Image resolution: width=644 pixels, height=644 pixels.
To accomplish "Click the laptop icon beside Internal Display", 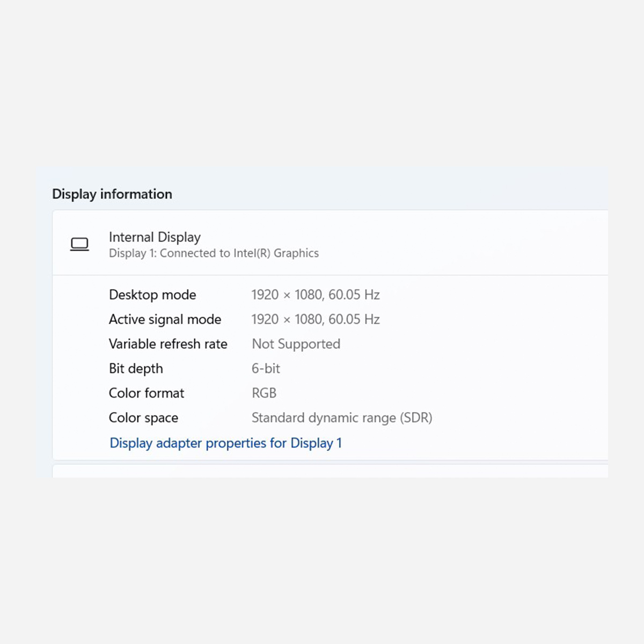I will click(x=79, y=244).
